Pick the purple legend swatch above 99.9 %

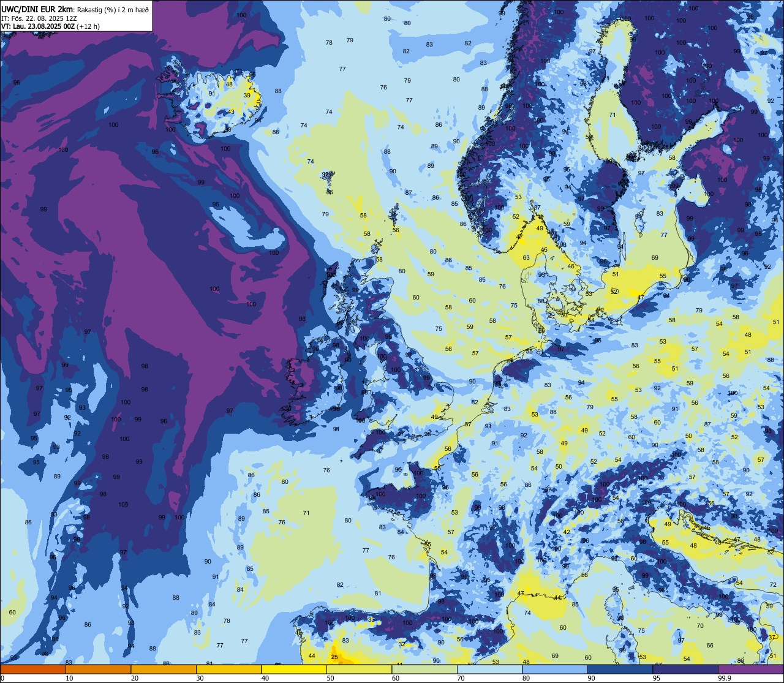click(751, 669)
